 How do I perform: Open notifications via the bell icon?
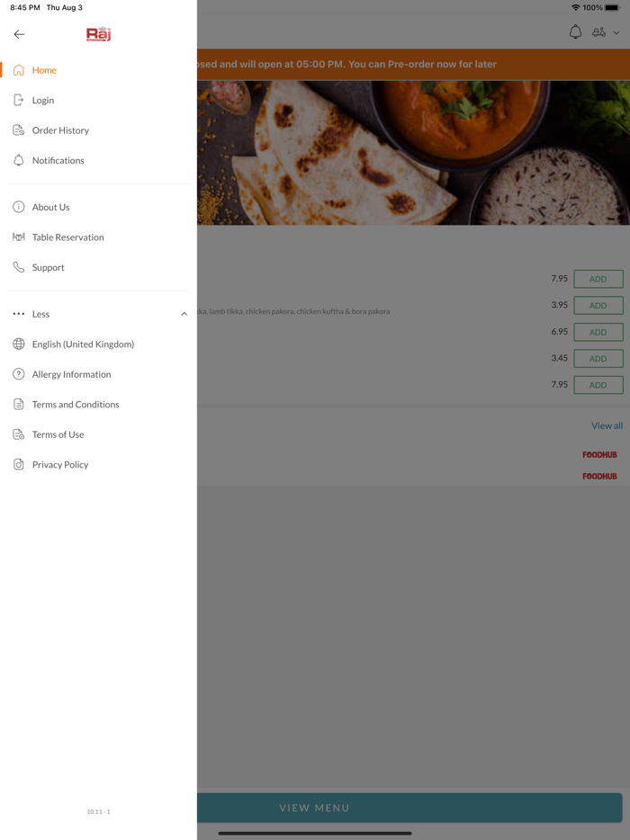coord(575,32)
